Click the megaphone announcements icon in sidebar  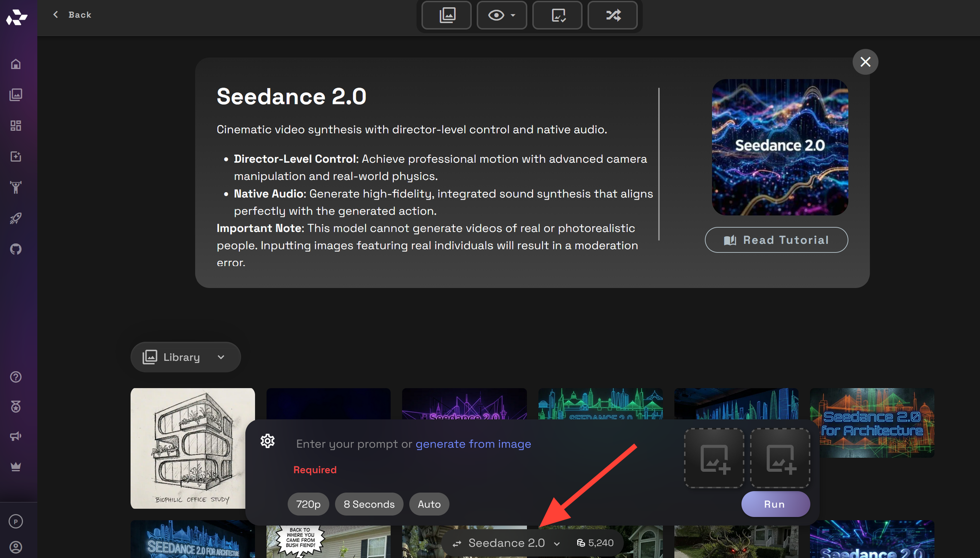pyautogui.click(x=16, y=436)
